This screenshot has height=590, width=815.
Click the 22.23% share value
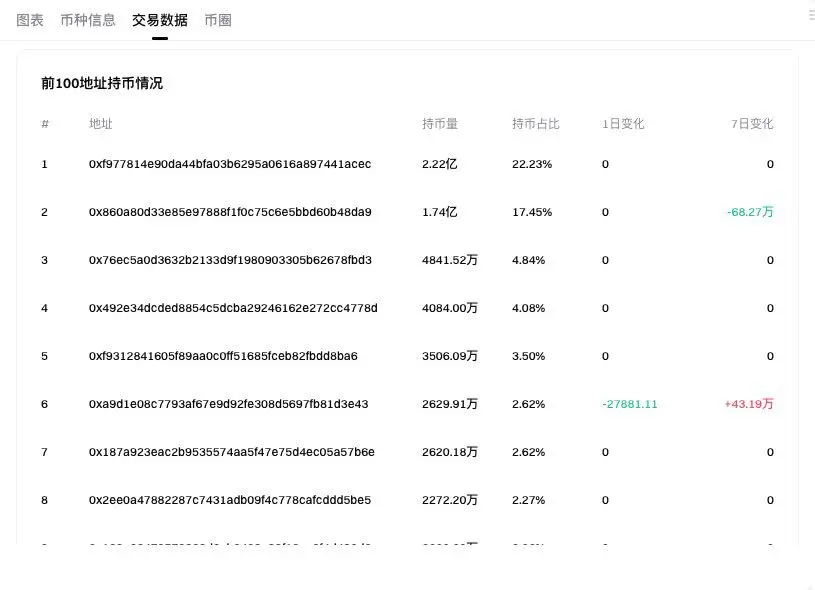(x=532, y=164)
